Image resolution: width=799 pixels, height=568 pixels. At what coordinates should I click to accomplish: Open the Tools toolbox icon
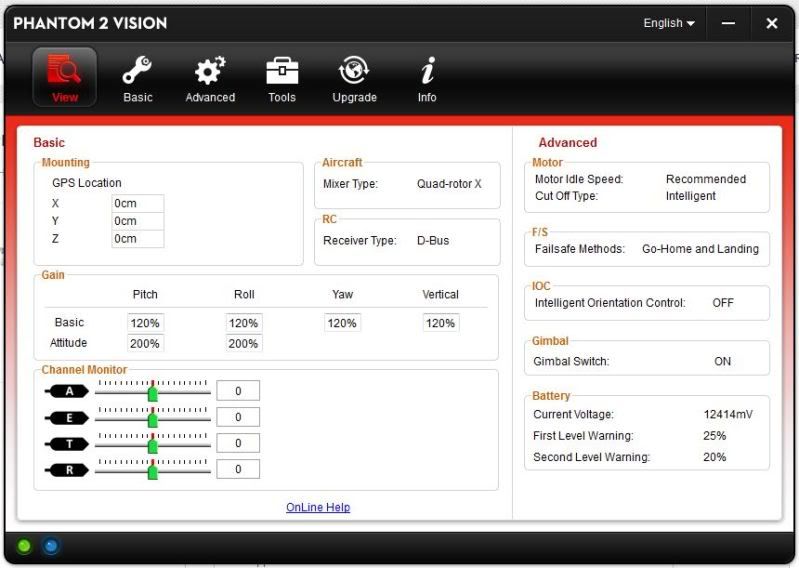(x=282, y=72)
